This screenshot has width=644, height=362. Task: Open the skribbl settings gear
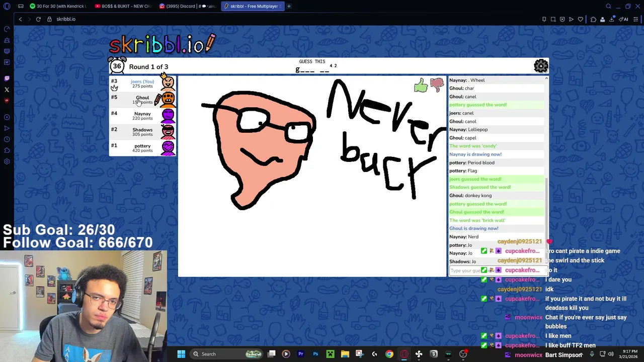pos(541,66)
